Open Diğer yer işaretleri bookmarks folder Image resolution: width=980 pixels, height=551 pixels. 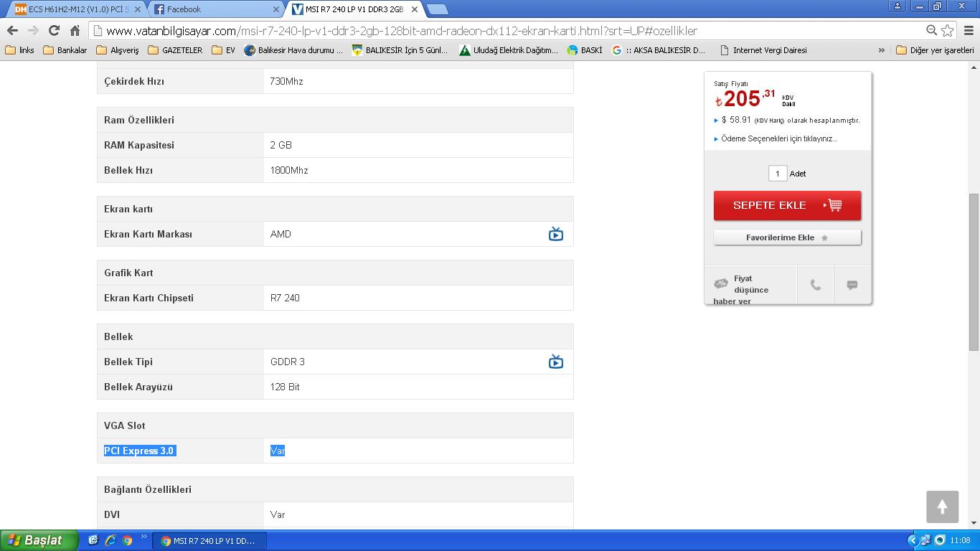pos(935,50)
